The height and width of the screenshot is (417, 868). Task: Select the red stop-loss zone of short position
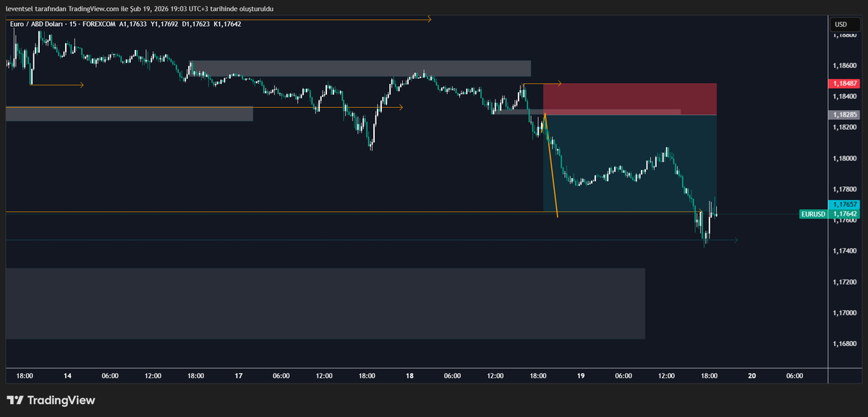[x=629, y=99]
